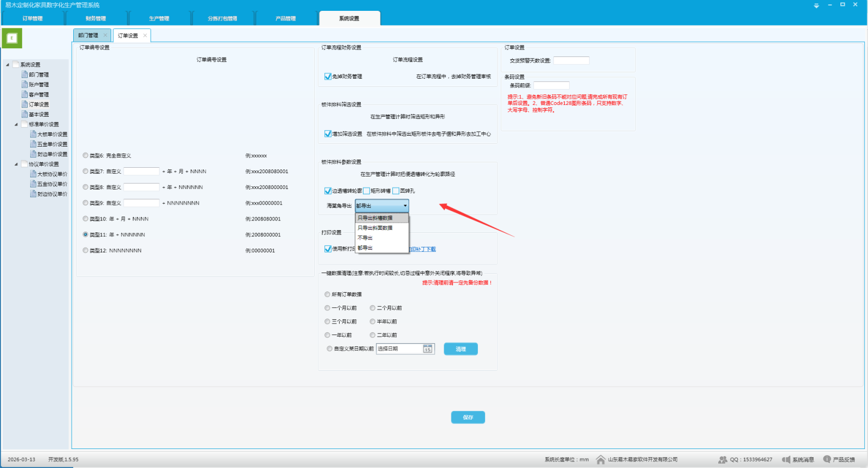Image resolution: width=868 pixels, height=468 pixels.
Task: Click the green E logo icon
Action: [12, 38]
